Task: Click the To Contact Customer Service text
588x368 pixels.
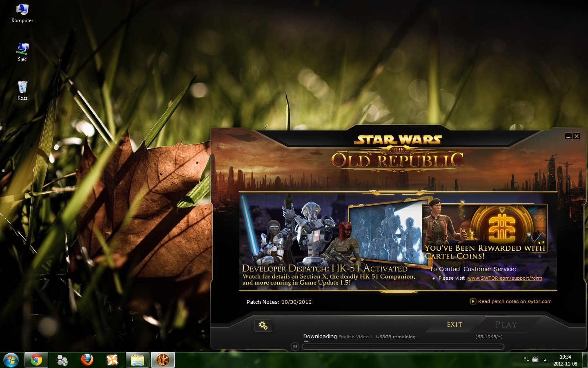Action: point(473,269)
